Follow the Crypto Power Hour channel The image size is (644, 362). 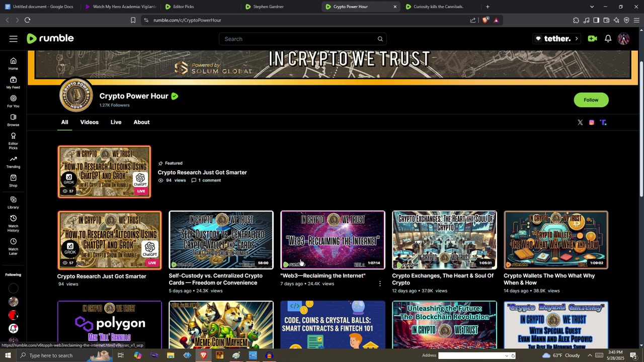pyautogui.click(x=591, y=100)
